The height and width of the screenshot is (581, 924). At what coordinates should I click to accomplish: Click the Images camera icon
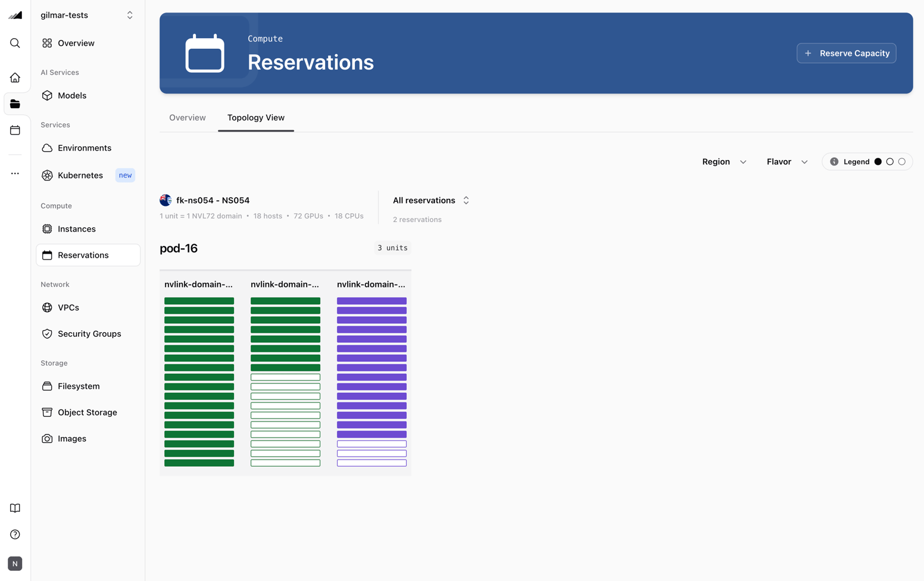(x=47, y=438)
